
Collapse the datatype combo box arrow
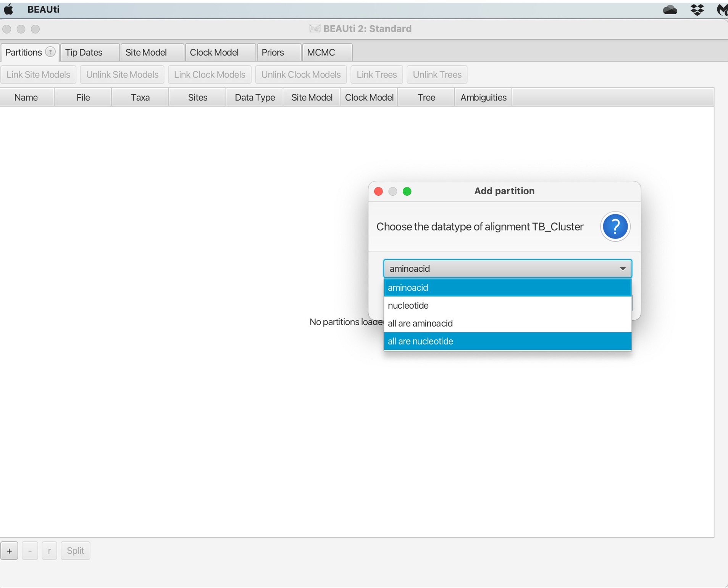(x=622, y=269)
